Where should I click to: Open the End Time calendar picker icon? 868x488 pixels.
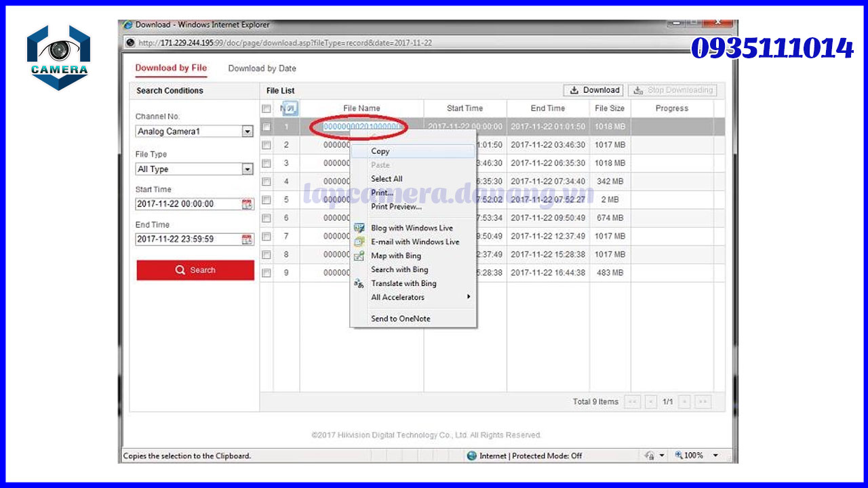pyautogui.click(x=247, y=239)
